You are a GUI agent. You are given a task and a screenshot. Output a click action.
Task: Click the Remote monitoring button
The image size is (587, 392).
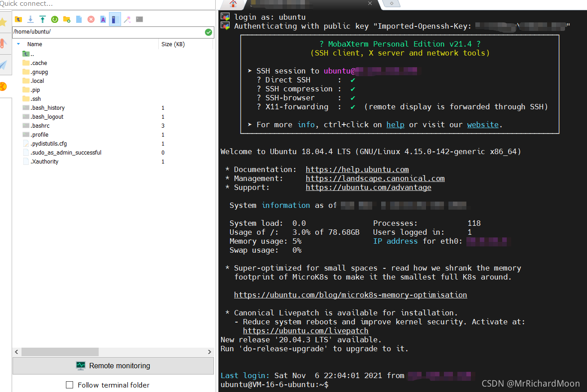(113, 366)
